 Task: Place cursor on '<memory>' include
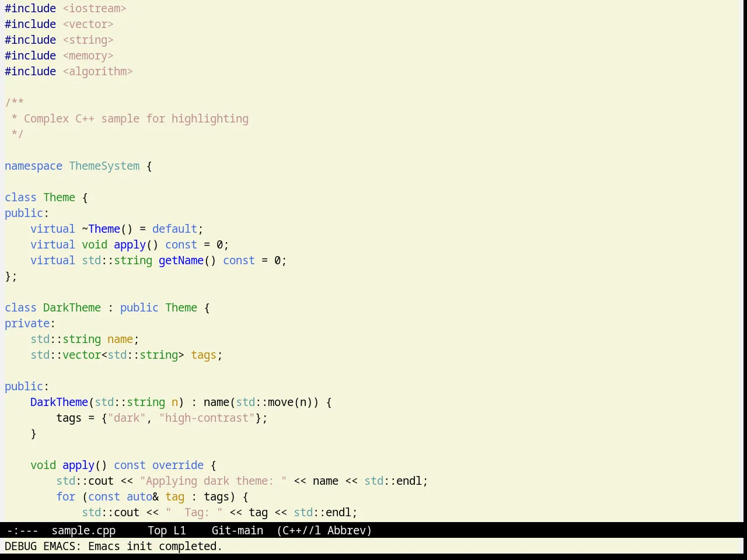point(88,55)
